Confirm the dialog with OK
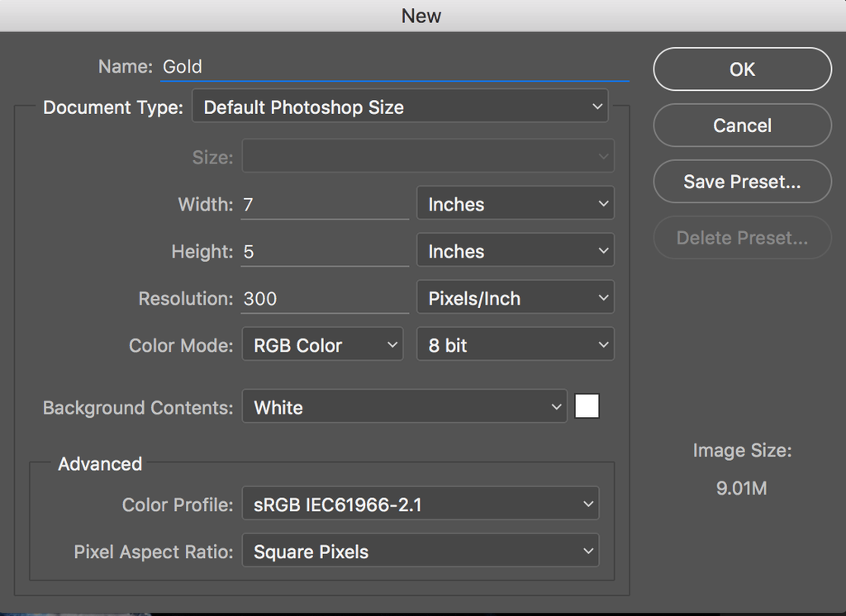846x616 pixels. pos(741,69)
